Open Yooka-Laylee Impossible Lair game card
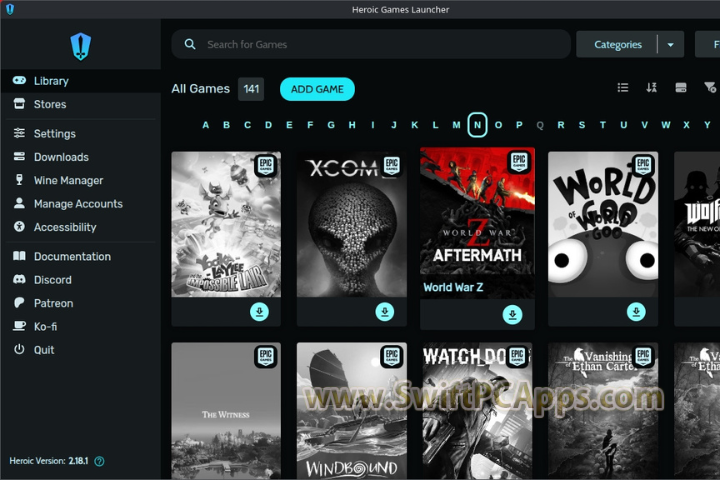This screenshot has height=480, width=720. pos(226,224)
